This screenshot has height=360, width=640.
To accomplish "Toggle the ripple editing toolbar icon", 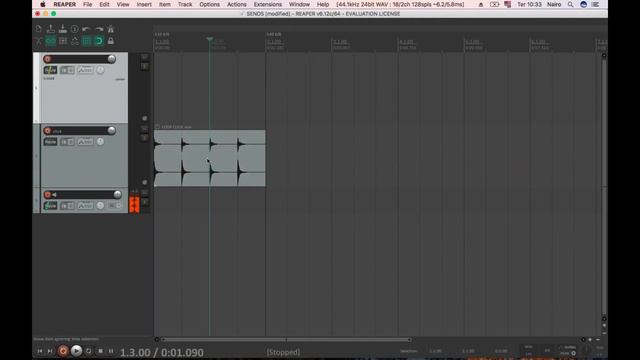I will tap(62, 41).
